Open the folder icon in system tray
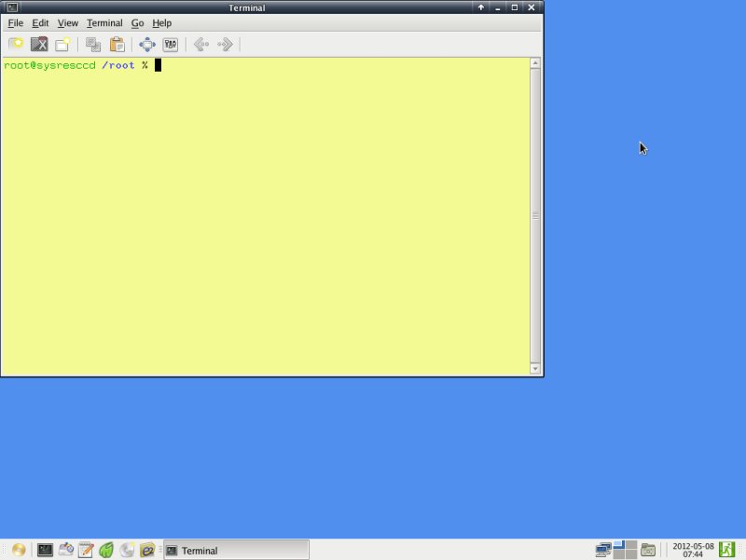The image size is (746, 560). click(x=648, y=550)
